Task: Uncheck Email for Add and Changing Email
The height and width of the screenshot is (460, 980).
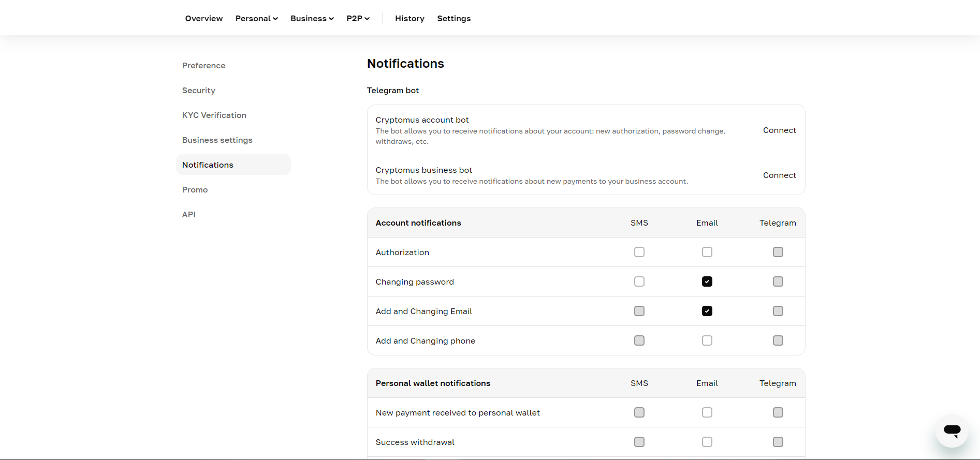Action: tap(707, 311)
